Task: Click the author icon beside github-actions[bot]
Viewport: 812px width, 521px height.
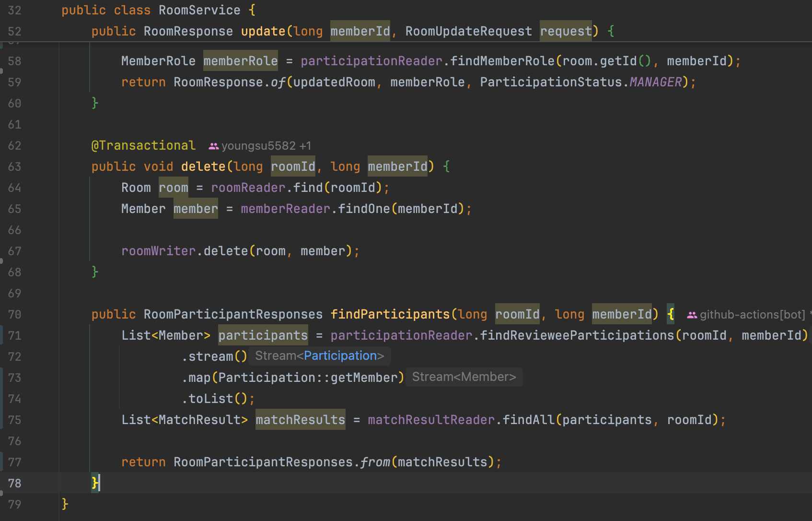Action: click(692, 315)
